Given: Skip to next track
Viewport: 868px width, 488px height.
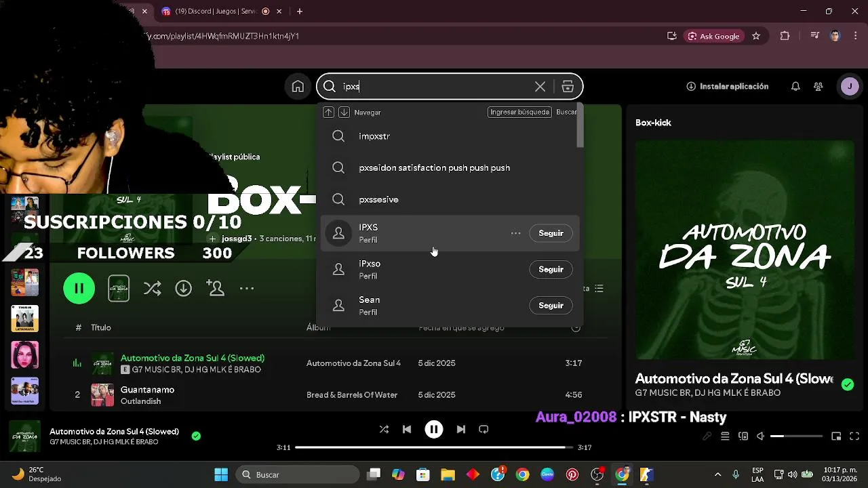Looking at the screenshot, I should coord(461,429).
